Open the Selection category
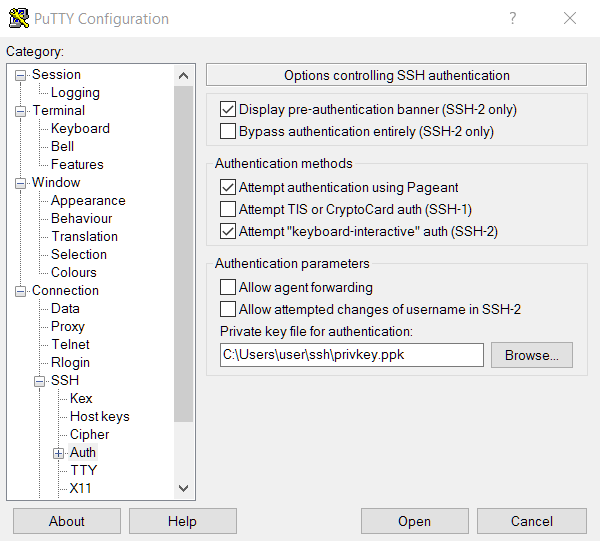This screenshot has height=541, width=600. tap(79, 254)
